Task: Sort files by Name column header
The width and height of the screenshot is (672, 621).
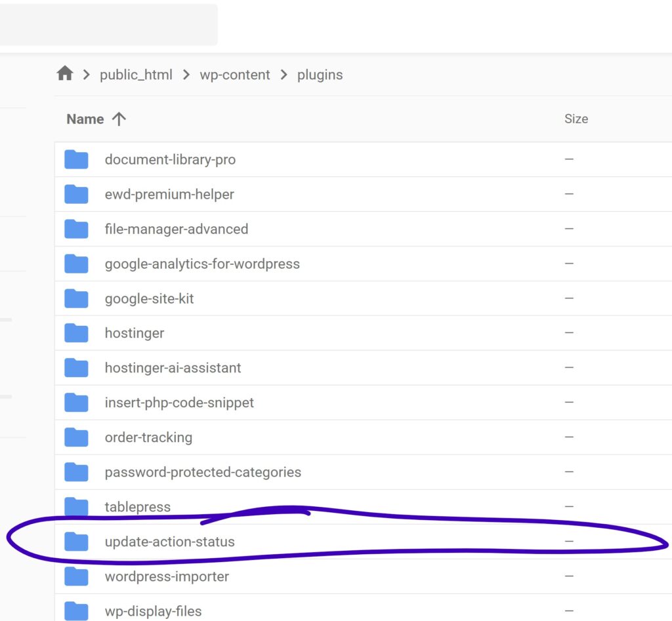Action: (85, 119)
